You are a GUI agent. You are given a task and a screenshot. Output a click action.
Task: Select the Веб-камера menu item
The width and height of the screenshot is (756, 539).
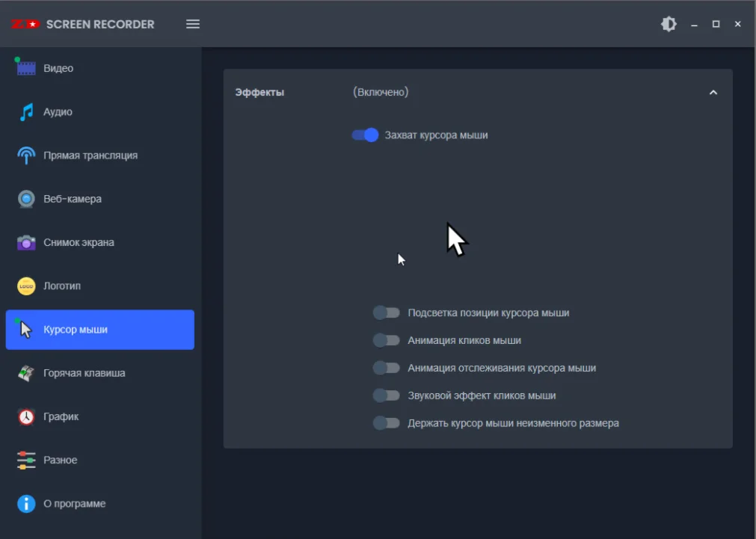pyautogui.click(x=99, y=199)
